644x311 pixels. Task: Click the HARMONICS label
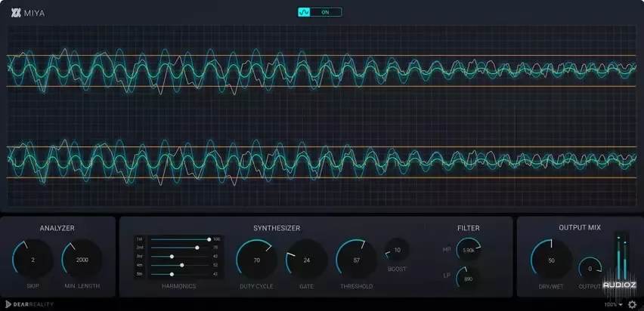[x=178, y=286]
